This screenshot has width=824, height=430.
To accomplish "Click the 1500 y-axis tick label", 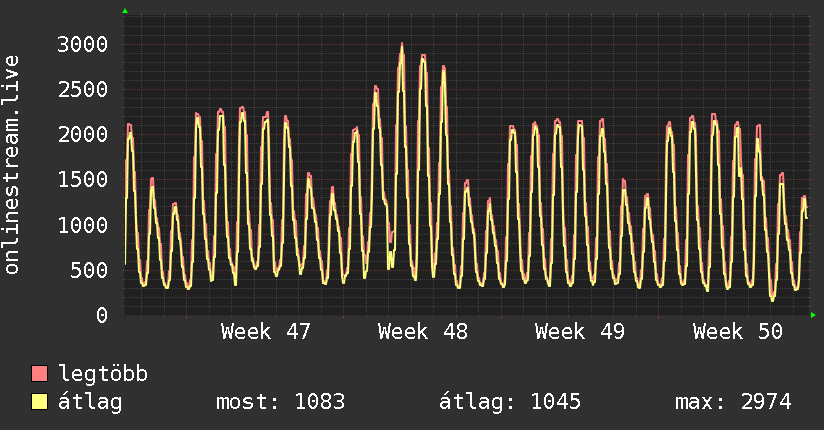I will [83, 180].
